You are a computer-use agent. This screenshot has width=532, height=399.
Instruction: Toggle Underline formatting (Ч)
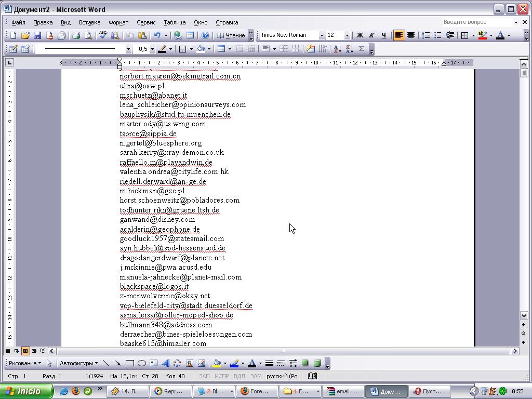[x=384, y=35]
